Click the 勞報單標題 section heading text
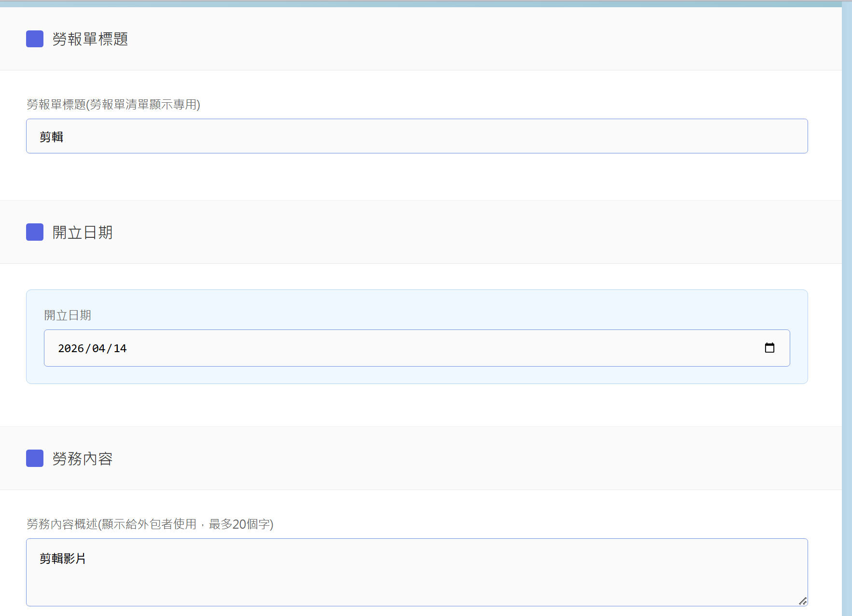 [90, 39]
